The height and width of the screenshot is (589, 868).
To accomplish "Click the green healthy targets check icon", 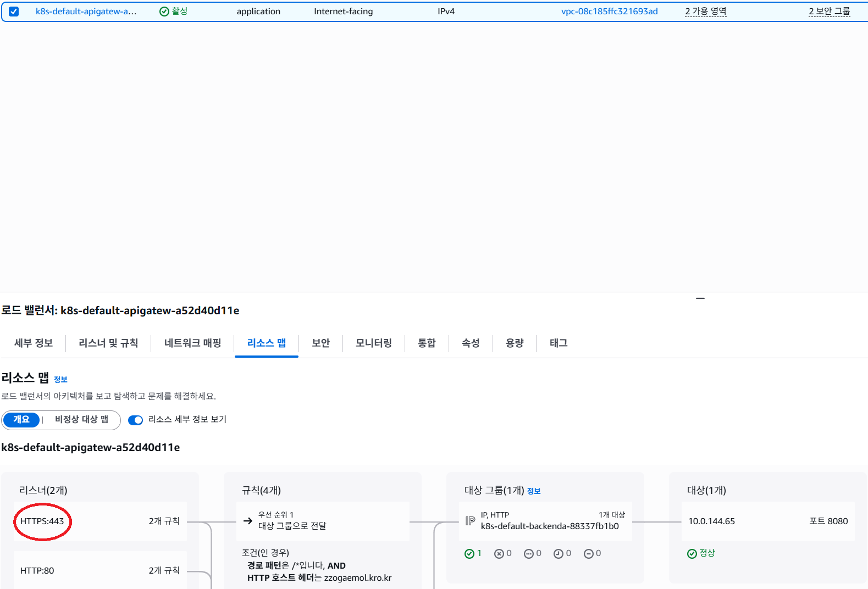I will point(469,554).
